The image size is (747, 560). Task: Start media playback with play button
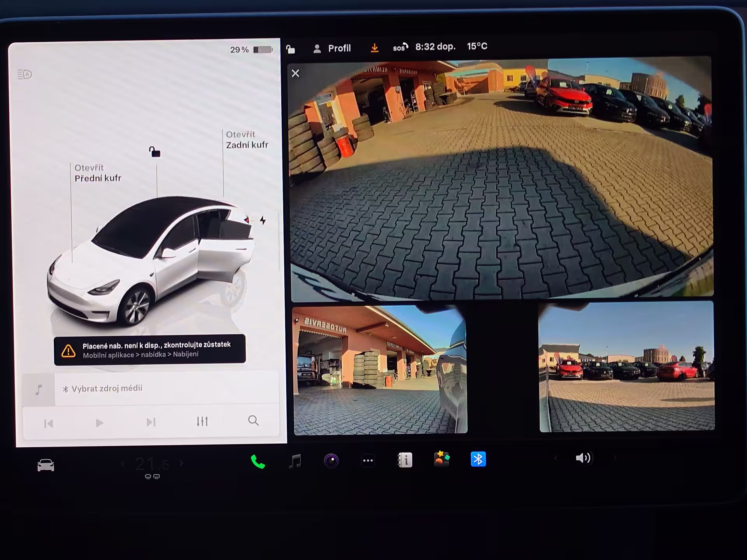[x=100, y=423]
